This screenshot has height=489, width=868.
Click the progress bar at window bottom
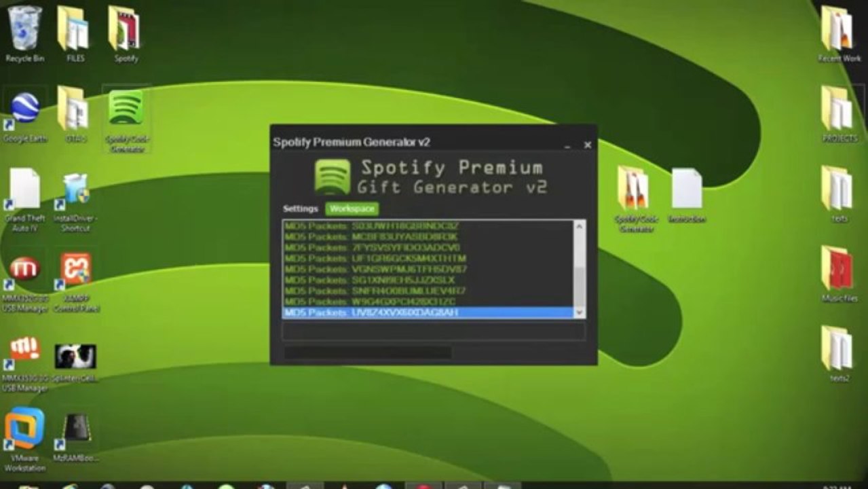367,352
